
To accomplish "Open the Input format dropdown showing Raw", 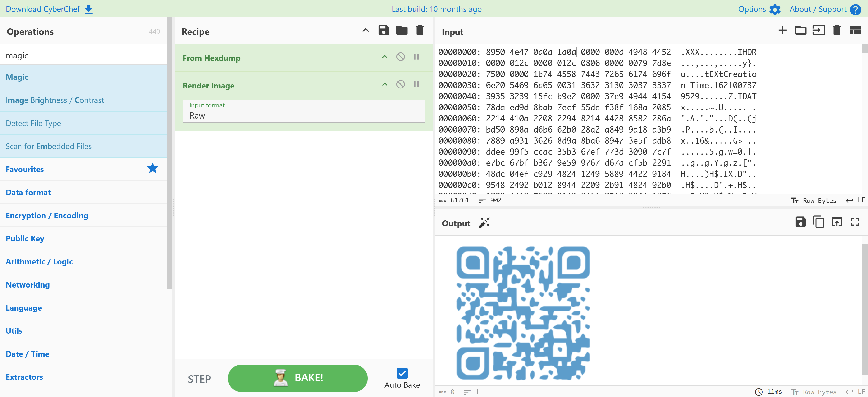I will point(304,111).
